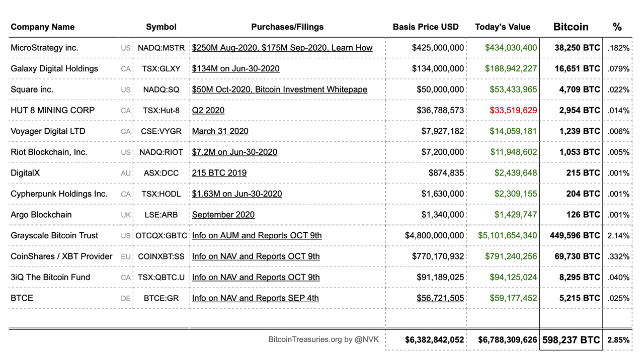This screenshot has height=362, width=644.
Task: Click Grayscale percentage 2.14% cell
Action: [x=618, y=236]
